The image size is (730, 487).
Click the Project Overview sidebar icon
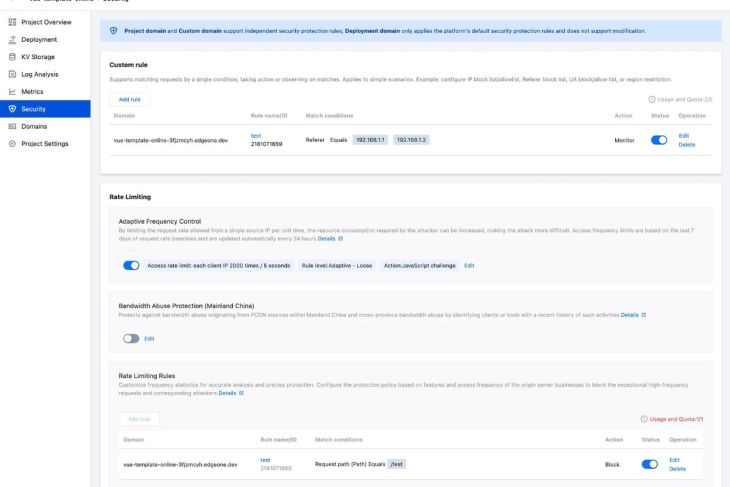click(12, 22)
